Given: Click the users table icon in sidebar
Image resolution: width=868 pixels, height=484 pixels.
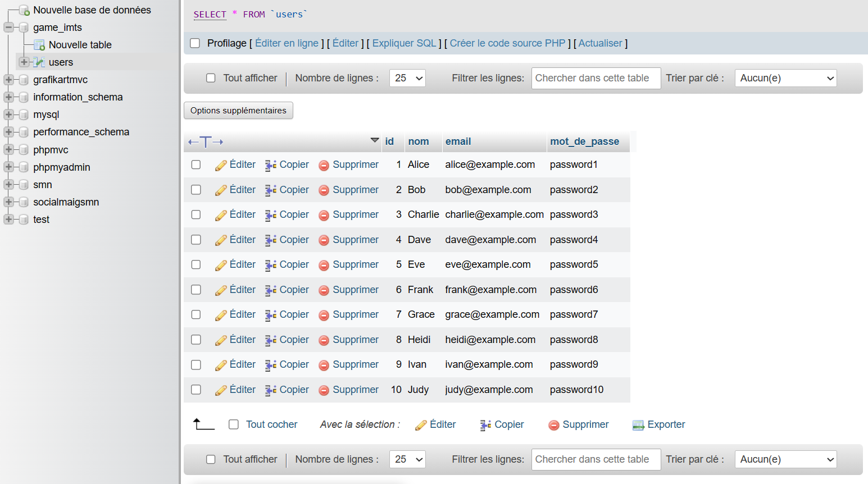Looking at the screenshot, I should click(39, 62).
